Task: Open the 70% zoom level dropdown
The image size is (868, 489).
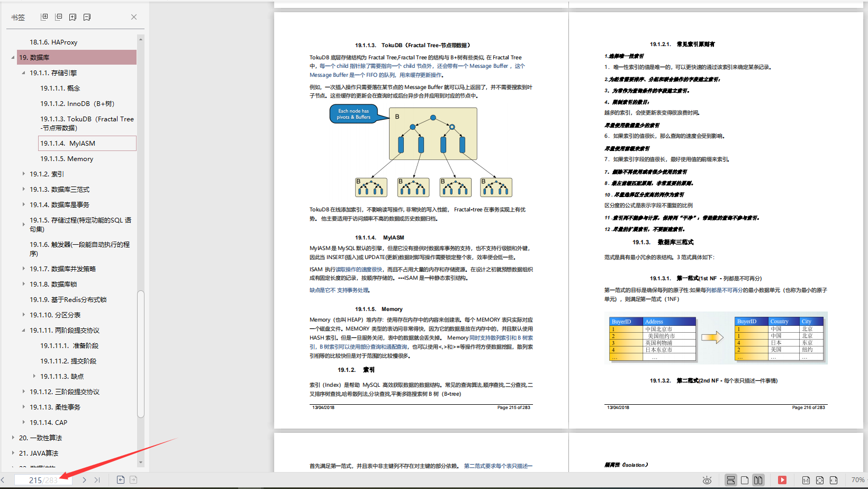Action: coord(857,480)
